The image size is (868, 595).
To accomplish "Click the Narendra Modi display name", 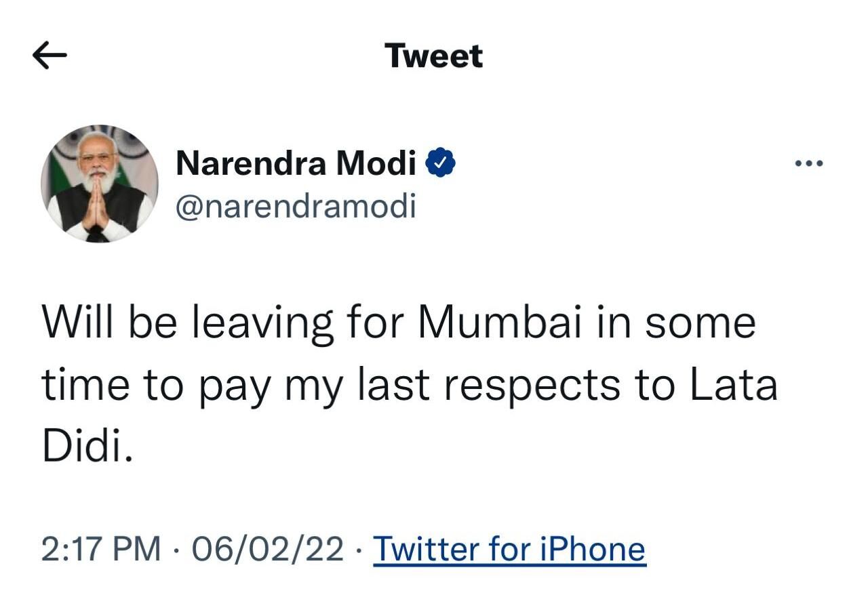I will click(296, 163).
